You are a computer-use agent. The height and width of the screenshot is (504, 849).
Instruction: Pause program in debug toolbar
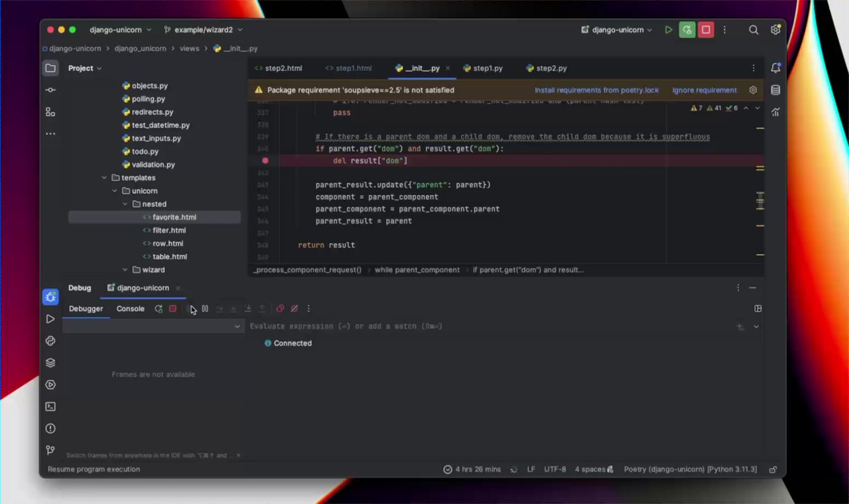(205, 308)
